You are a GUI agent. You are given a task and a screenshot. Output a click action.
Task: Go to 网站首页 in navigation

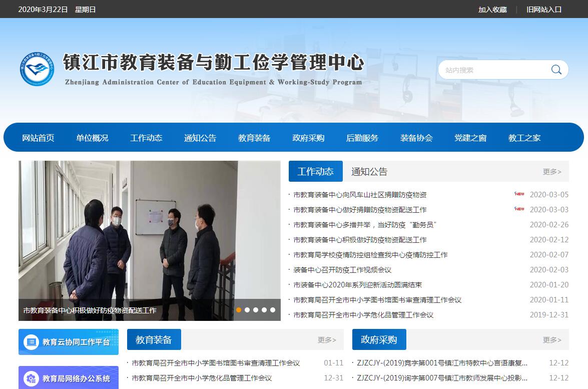38,138
